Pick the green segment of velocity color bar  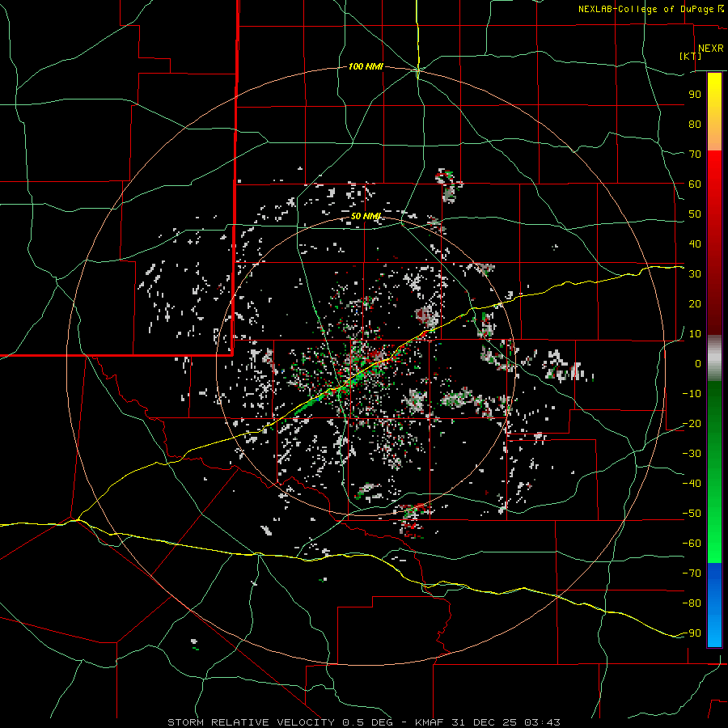(x=714, y=472)
